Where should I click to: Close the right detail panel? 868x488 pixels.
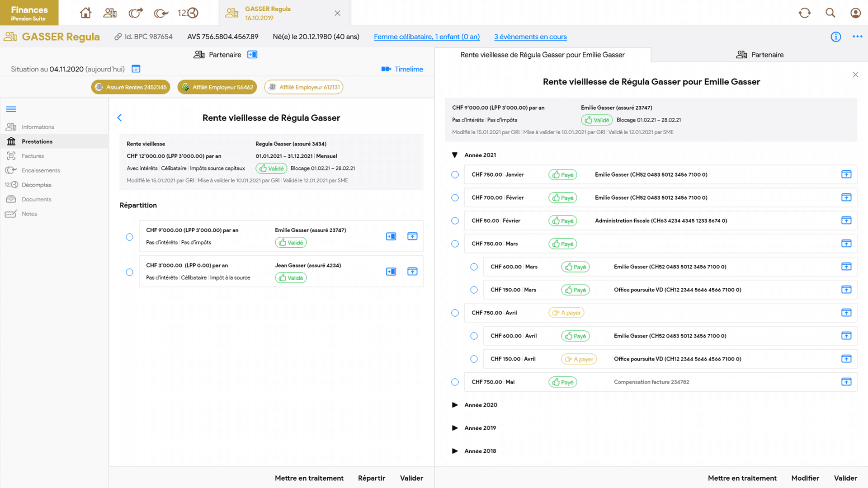pos(855,75)
